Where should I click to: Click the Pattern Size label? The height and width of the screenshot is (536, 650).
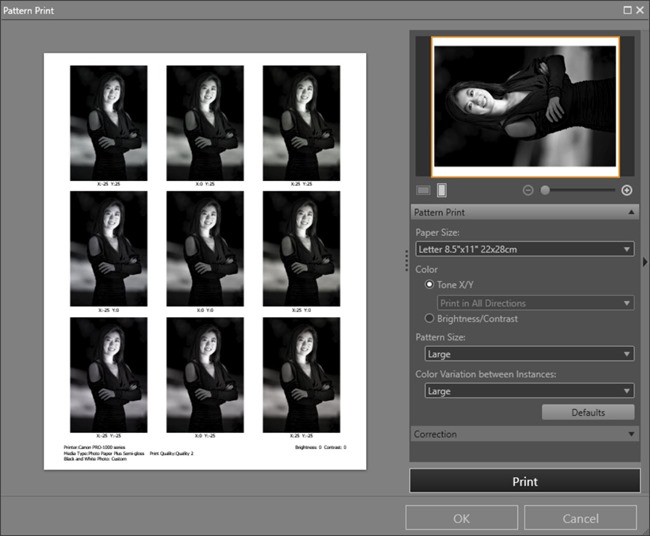click(x=440, y=337)
